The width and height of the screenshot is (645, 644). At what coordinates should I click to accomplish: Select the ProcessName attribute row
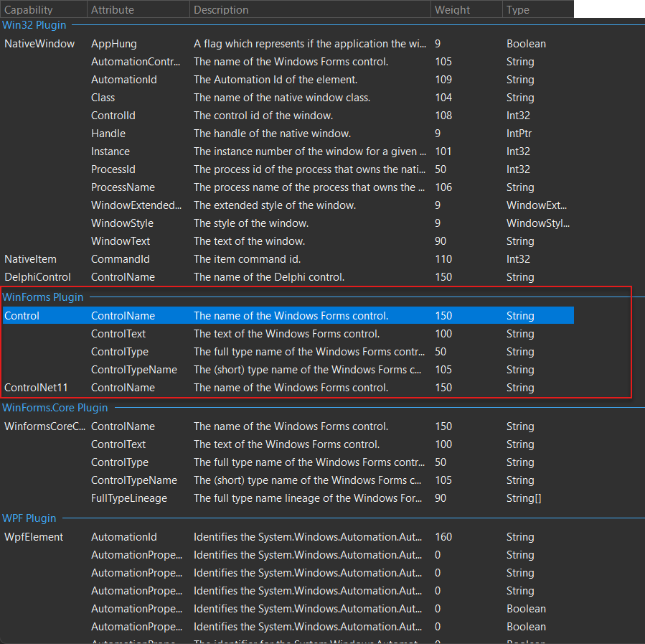(x=288, y=187)
